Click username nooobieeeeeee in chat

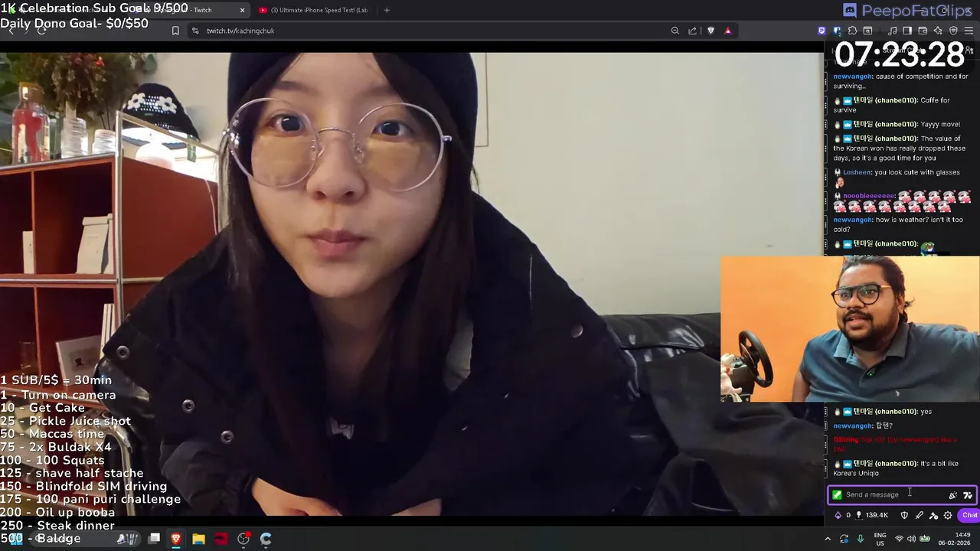click(x=868, y=196)
